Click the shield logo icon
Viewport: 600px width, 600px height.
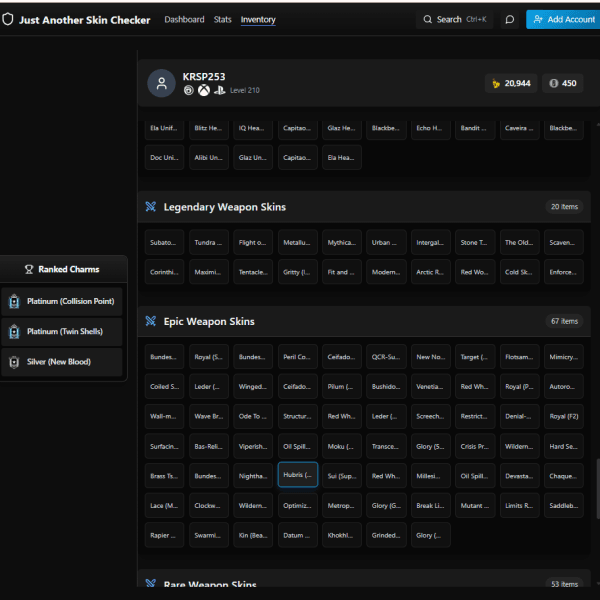pyautogui.click(x=7, y=20)
